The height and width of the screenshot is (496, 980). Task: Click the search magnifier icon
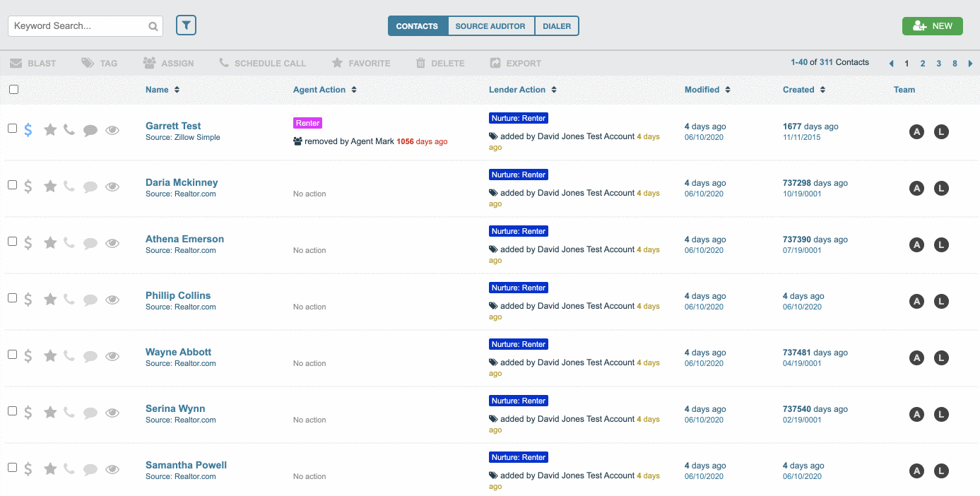(153, 27)
